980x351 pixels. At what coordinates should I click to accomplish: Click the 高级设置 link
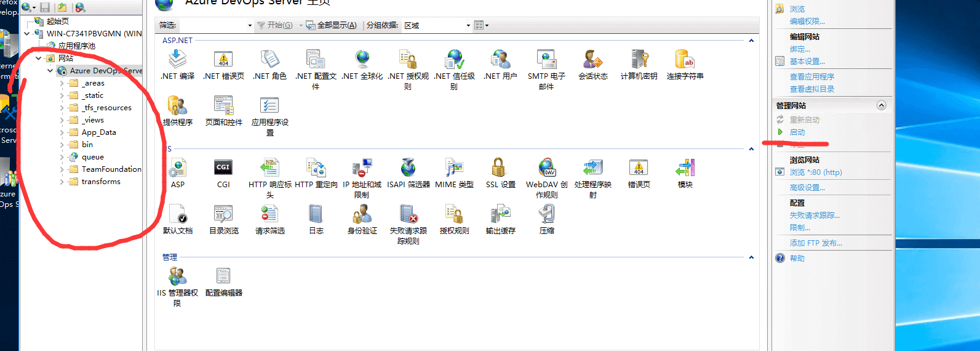coord(807,188)
